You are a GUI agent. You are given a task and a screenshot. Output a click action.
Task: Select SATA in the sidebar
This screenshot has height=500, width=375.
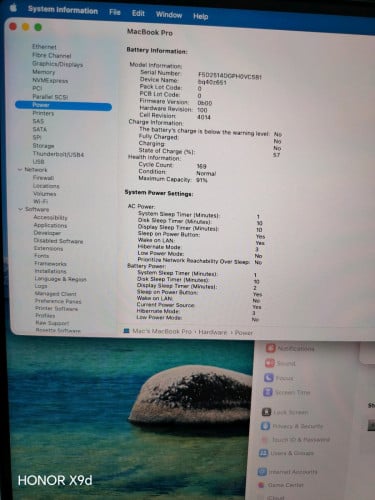[39, 129]
